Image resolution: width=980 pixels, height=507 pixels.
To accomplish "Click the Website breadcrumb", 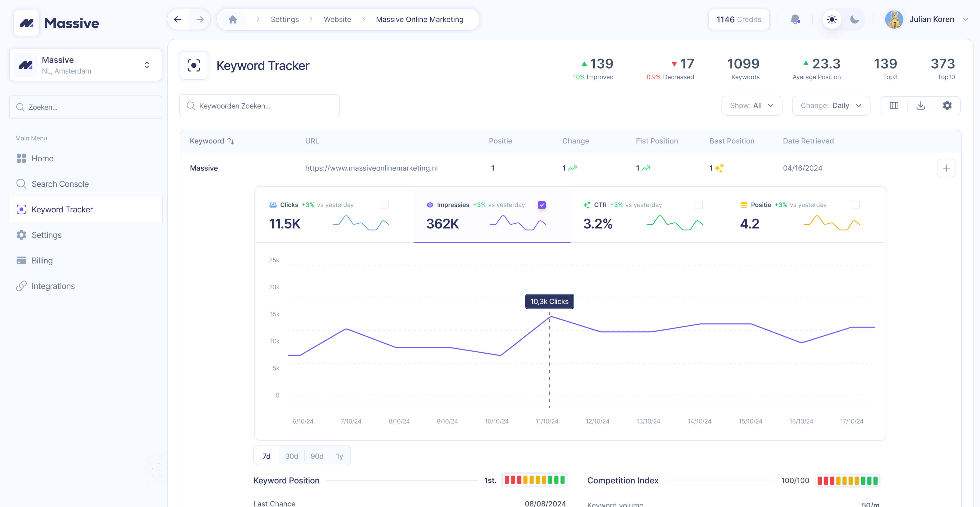I will (337, 19).
